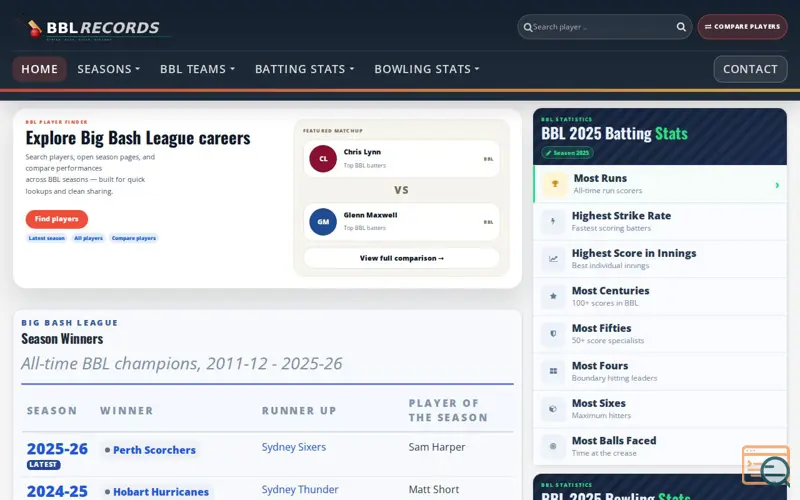
Task: Open Highest Score in Innings stats
Action: click(x=660, y=259)
